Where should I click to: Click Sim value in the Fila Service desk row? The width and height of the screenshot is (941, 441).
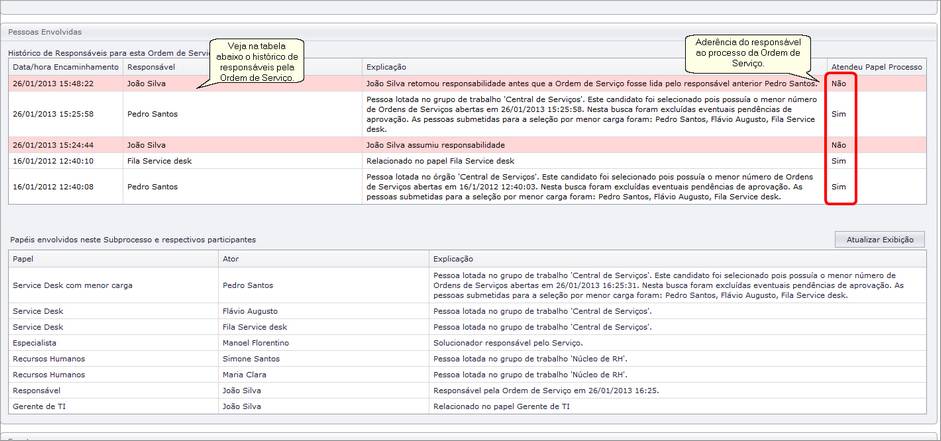click(839, 161)
